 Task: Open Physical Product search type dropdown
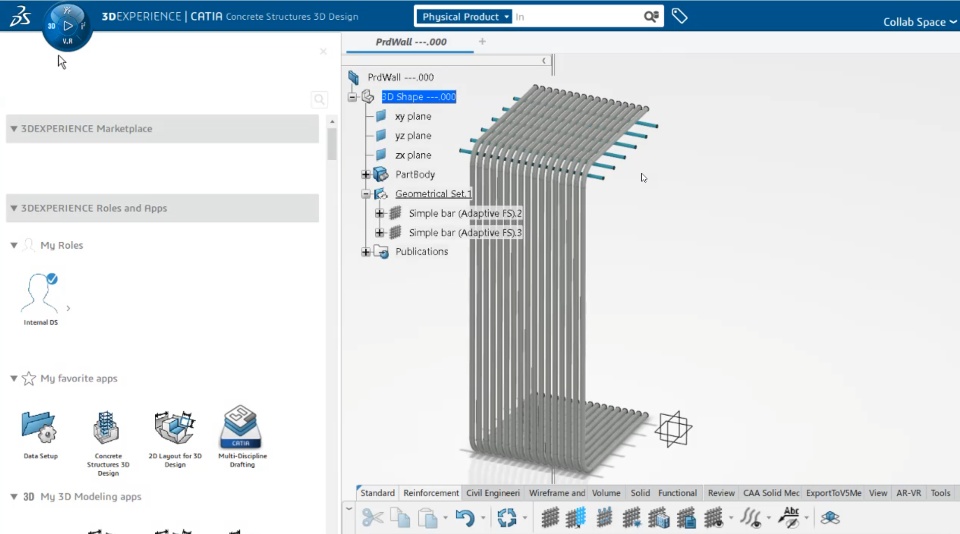point(465,17)
